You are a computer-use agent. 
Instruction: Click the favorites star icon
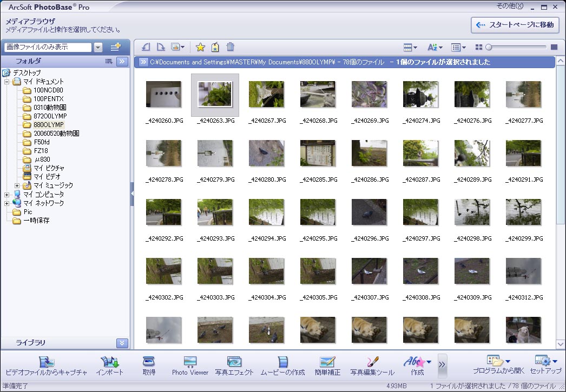[x=200, y=47]
